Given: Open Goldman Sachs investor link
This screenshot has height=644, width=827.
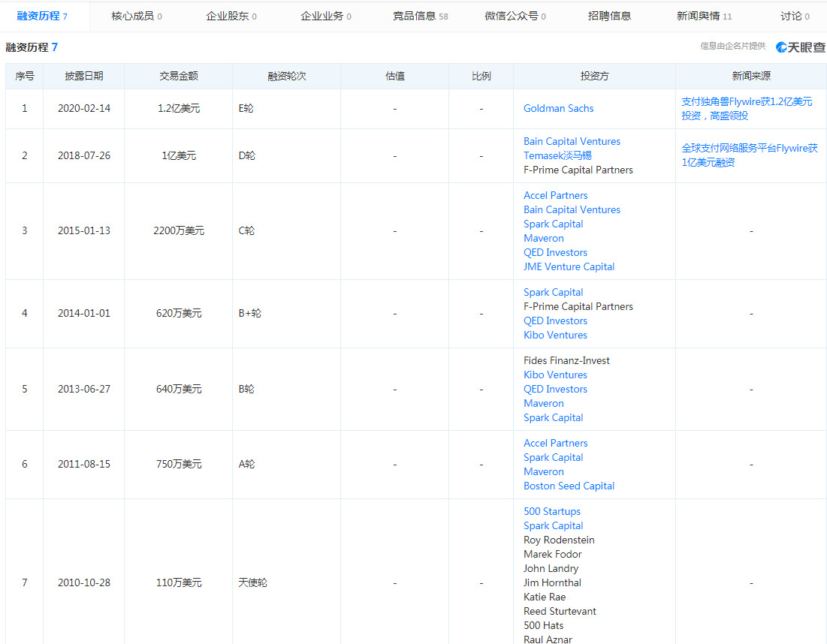Looking at the screenshot, I should [559, 109].
